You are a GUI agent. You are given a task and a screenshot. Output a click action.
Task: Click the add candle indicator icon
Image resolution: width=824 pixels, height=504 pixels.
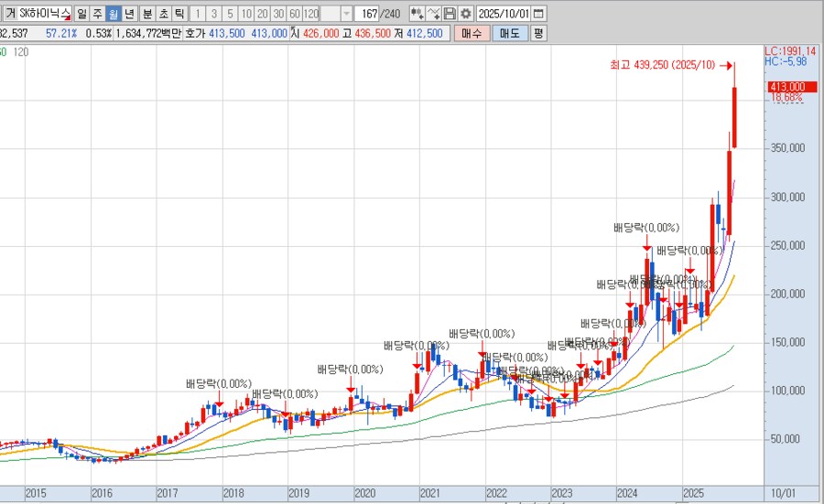click(x=417, y=14)
